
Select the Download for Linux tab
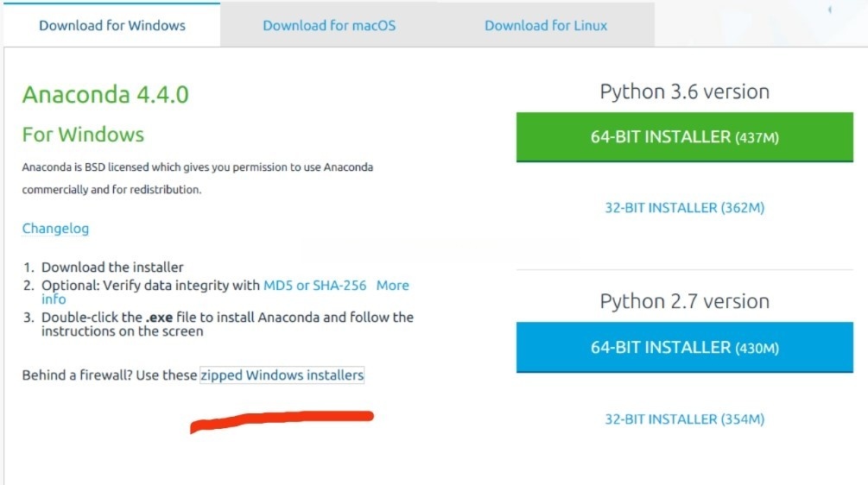[546, 25]
